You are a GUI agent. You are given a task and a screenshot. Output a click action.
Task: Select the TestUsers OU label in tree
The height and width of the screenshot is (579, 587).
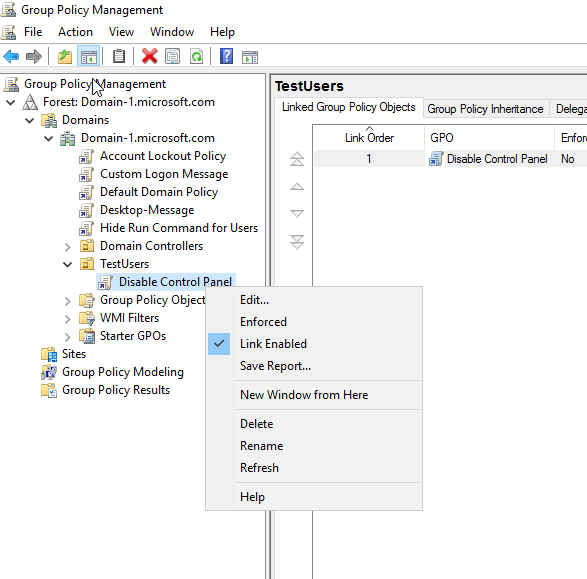[x=124, y=264]
